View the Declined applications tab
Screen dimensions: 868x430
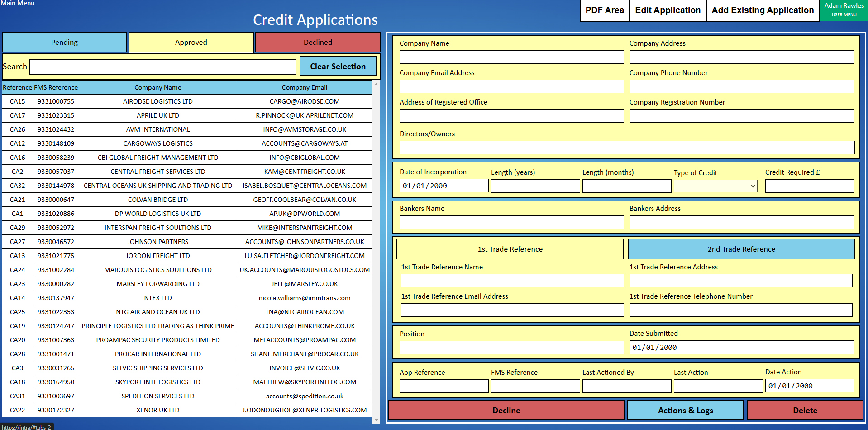pos(317,42)
